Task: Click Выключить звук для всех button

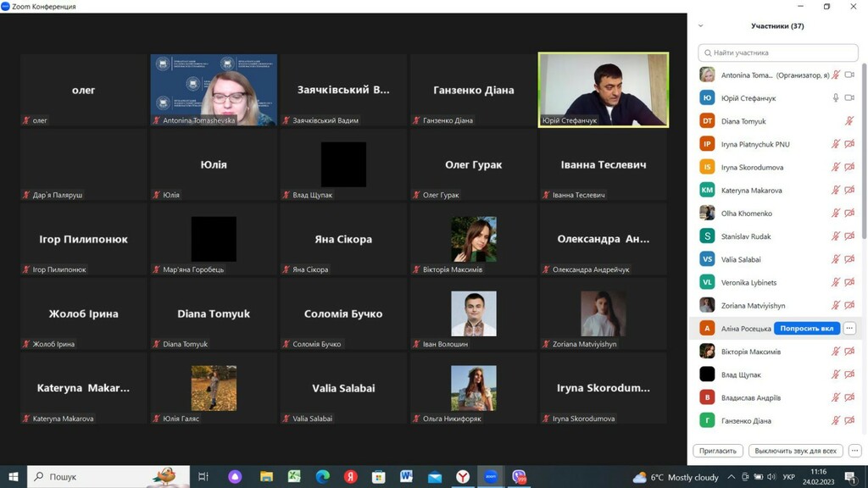Action: tap(795, 451)
